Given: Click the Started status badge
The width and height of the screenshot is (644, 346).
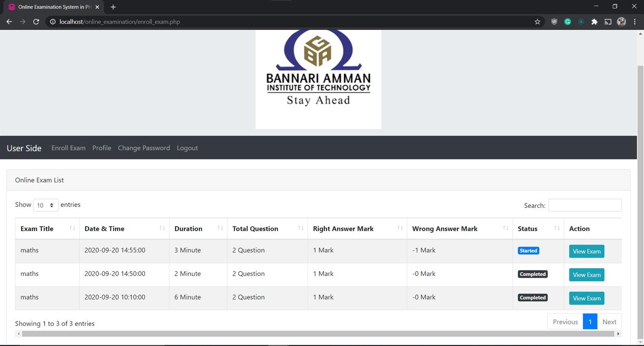Looking at the screenshot, I should pyautogui.click(x=528, y=251).
